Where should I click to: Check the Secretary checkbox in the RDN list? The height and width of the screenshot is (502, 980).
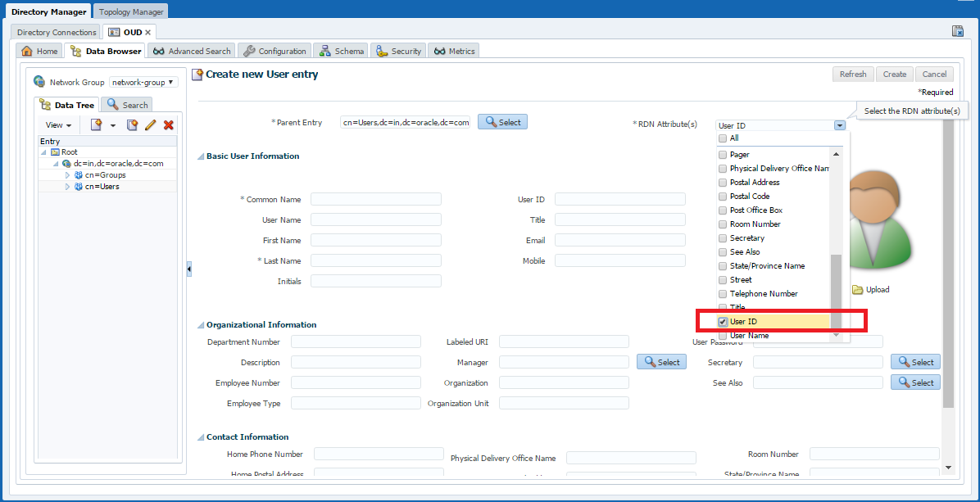pyautogui.click(x=723, y=237)
